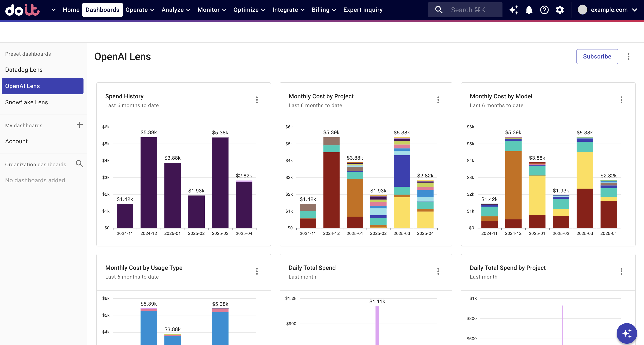
Task: Open the help question-mark icon
Action: click(x=544, y=10)
